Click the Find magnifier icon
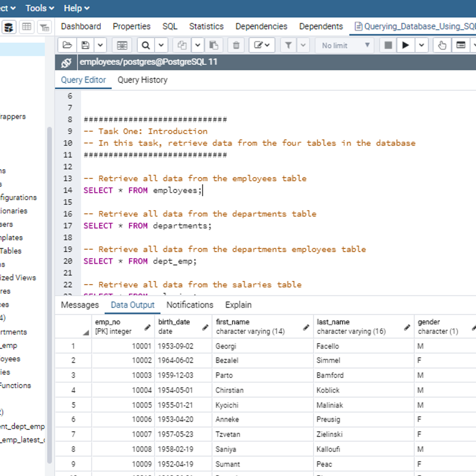476x476 pixels. pyautogui.click(x=146, y=45)
